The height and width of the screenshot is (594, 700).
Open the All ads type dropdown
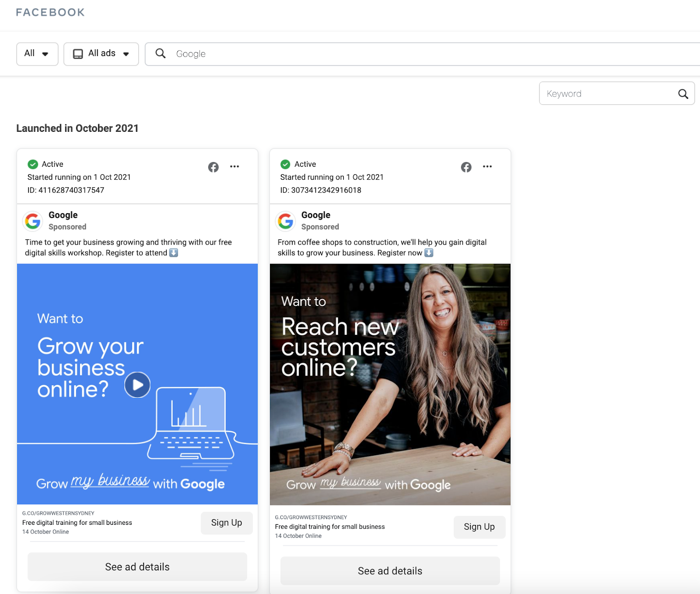coord(101,54)
